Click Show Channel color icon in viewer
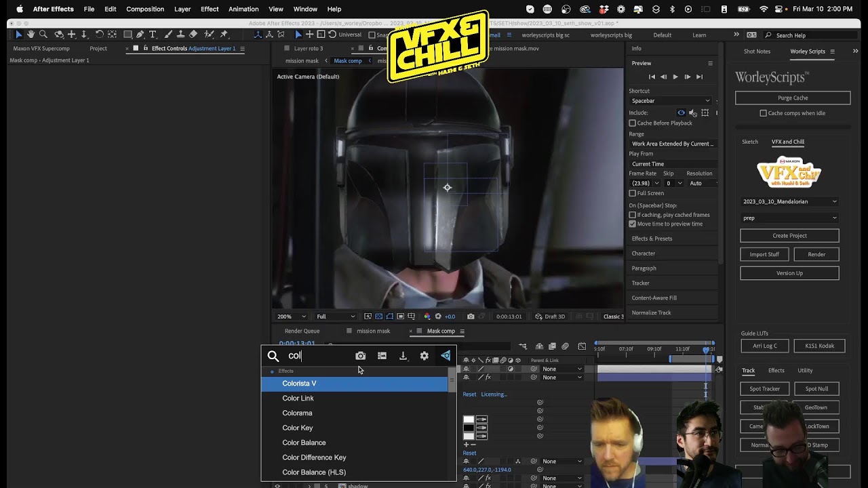 (x=427, y=317)
